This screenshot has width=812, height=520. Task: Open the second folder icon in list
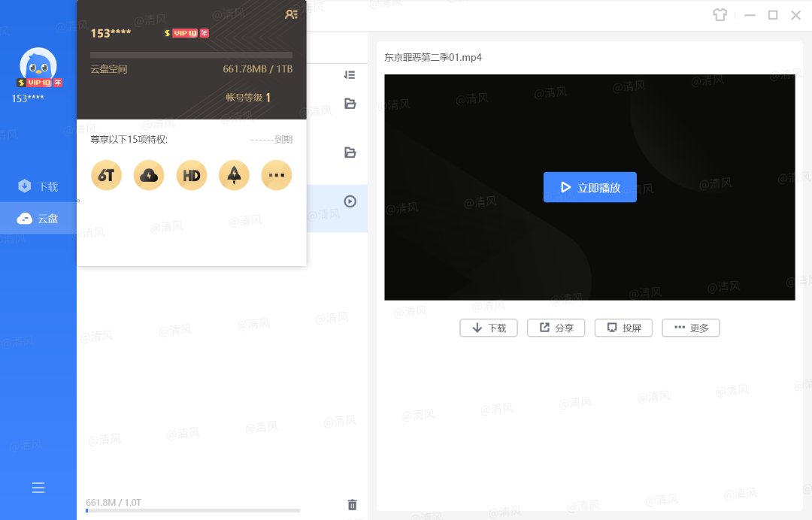[350, 153]
